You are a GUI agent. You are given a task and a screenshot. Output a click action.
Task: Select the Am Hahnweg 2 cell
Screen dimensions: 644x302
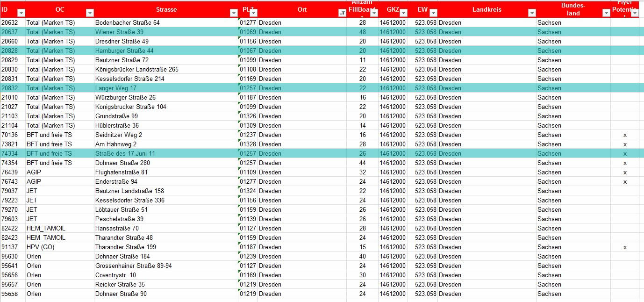(166, 144)
